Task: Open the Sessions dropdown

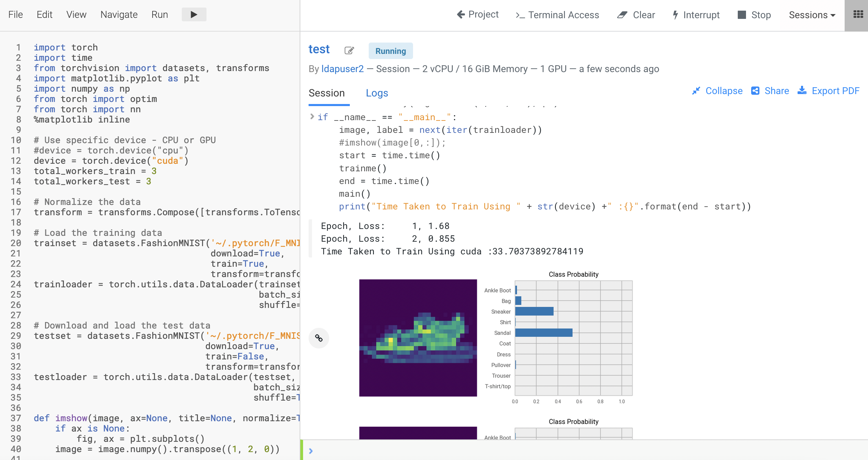Action: pyautogui.click(x=811, y=15)
